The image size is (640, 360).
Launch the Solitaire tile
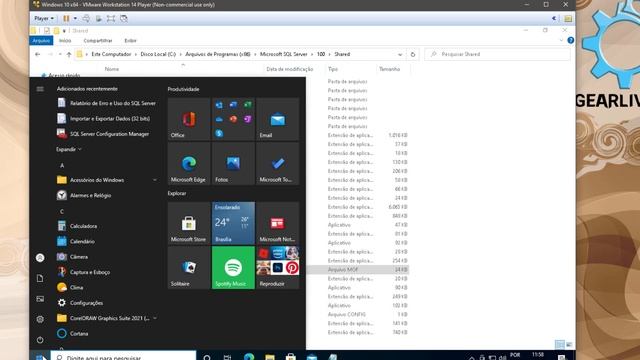click(189, 268)
